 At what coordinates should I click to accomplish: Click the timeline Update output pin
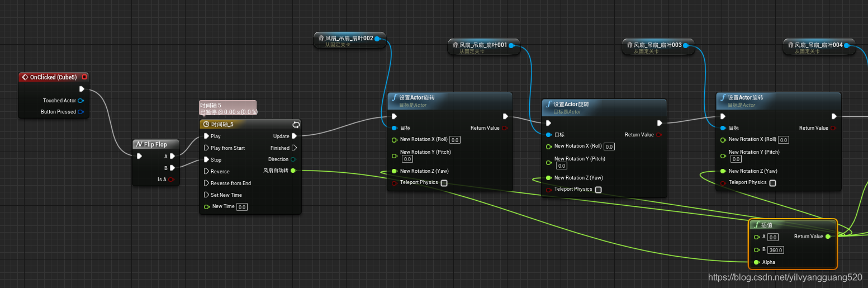[295, 136]
